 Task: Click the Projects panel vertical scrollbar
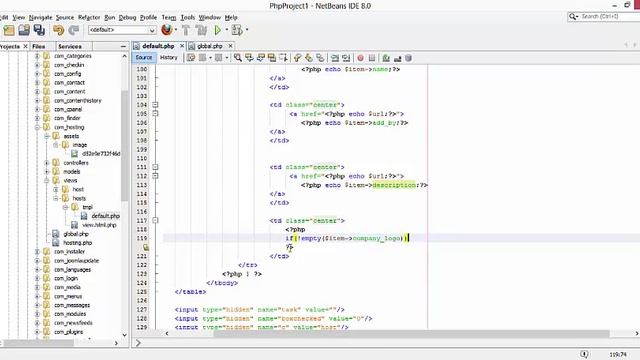(x=124, y=146)
